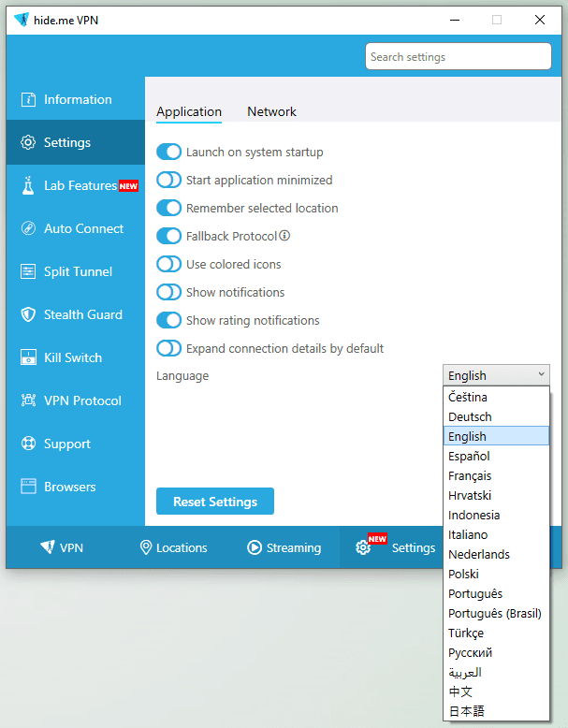Choose Português (Brasil) option

point(496,613)
